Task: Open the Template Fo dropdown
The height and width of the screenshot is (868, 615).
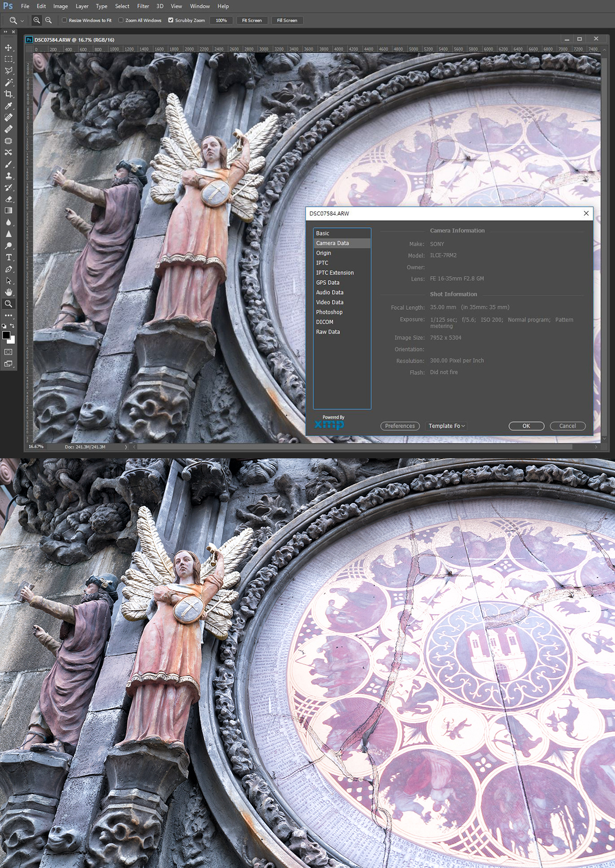Action: point(446,426)
